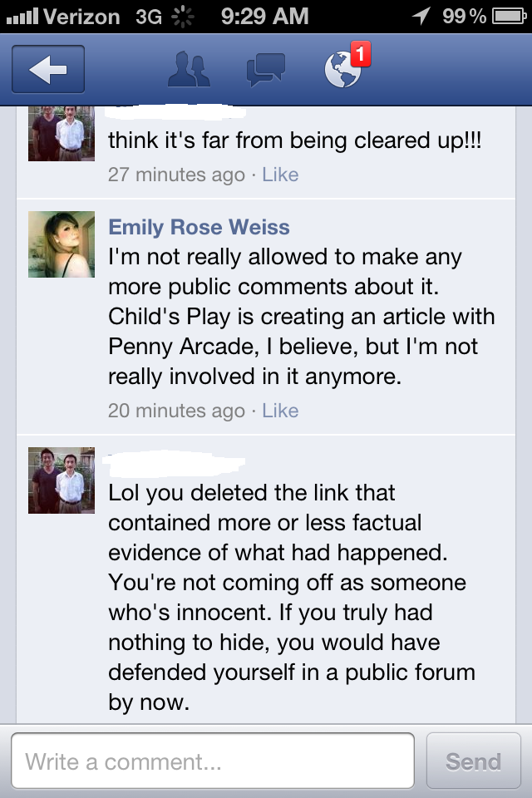Open Emily Rose Weiss's profile name link
The image size is (532, 798).
click(x=199, y=227)
